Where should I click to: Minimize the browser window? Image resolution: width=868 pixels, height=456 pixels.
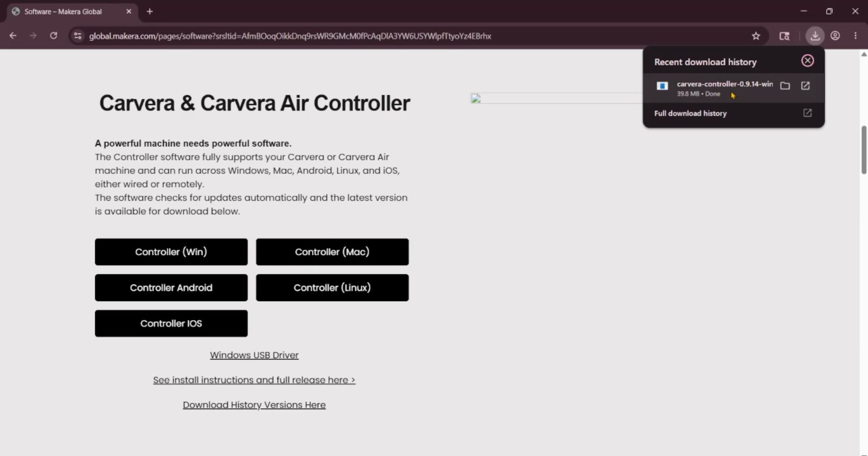pos(804,11)
